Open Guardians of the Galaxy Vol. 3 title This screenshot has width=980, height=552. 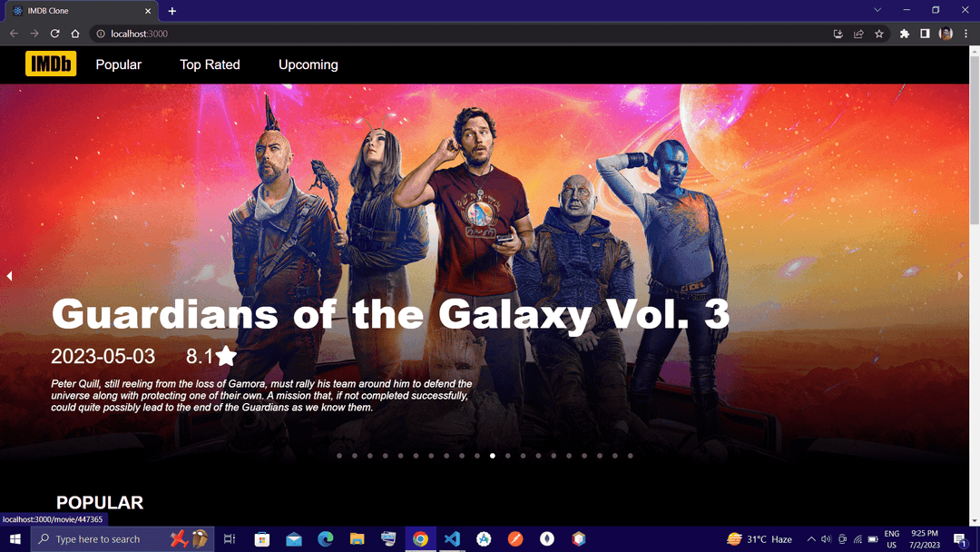pos(390,314)
